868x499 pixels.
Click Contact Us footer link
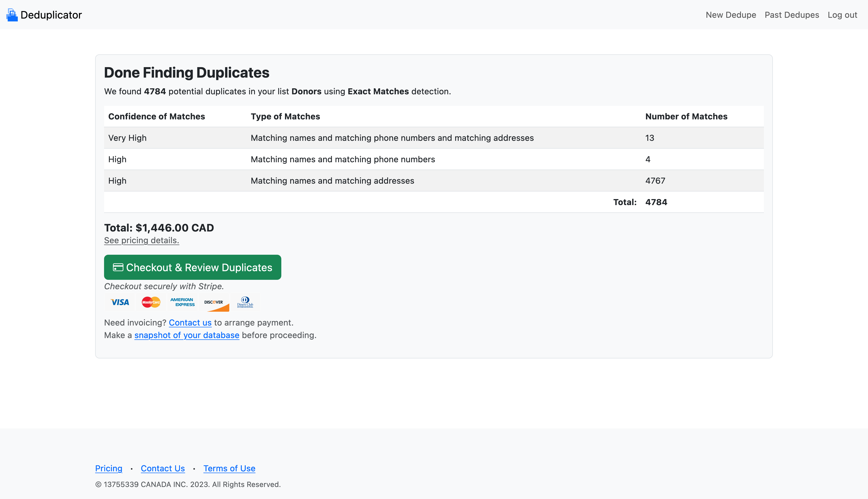point(163,468)
